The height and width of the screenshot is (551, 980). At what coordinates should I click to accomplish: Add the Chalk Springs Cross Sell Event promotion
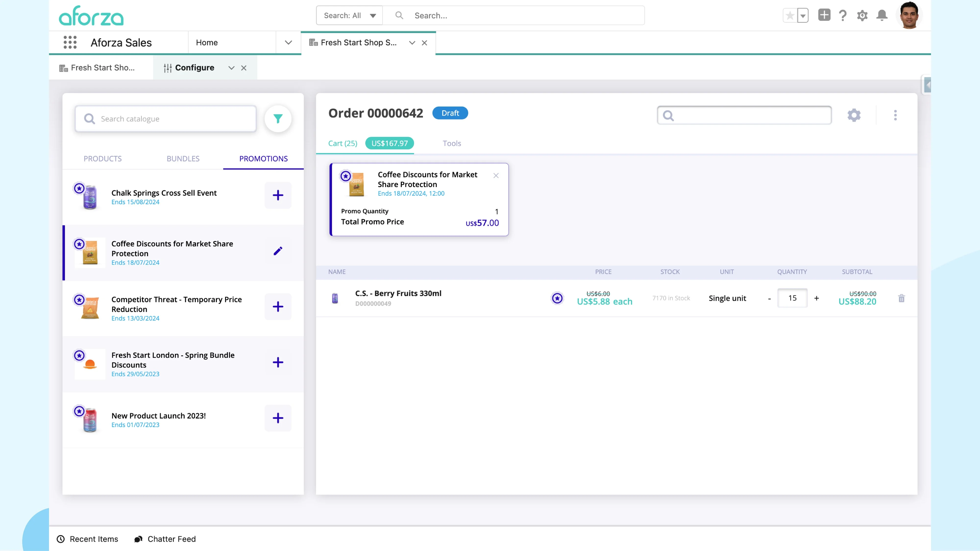point(278,195)
